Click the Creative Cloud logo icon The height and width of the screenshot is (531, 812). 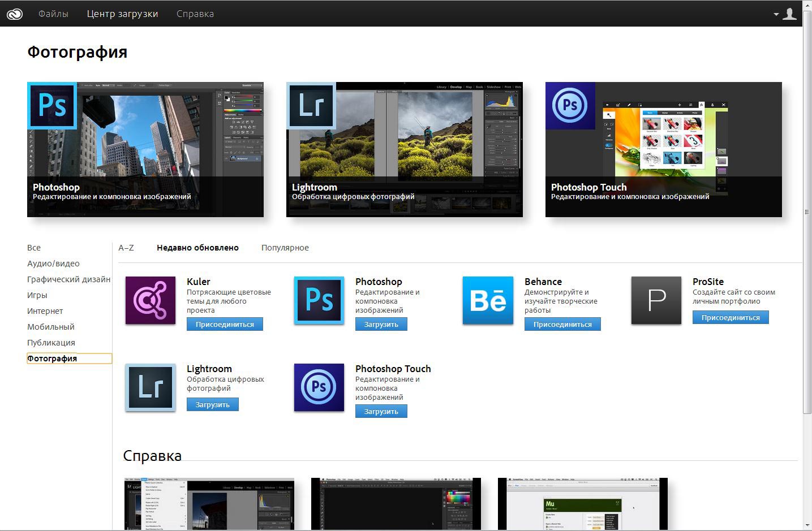point(14,14)
